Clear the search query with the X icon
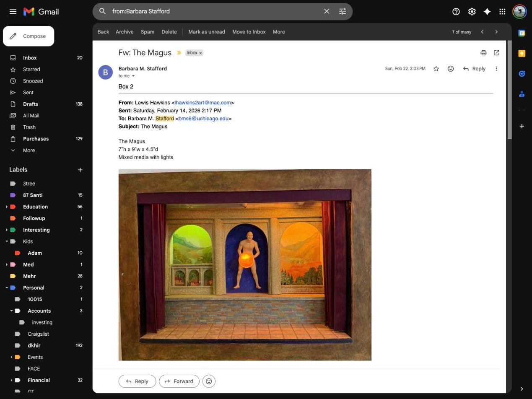This screenshot has width=532, height=399. click(x=327, y=11)
